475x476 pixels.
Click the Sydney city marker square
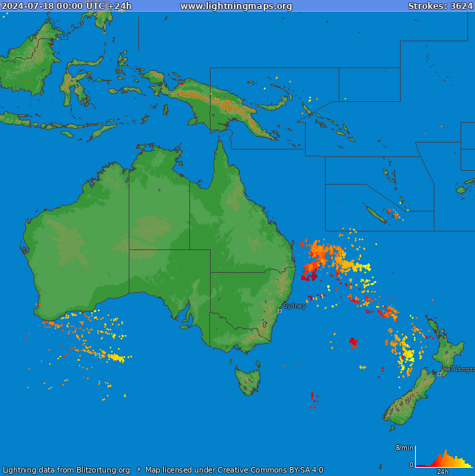279,311
